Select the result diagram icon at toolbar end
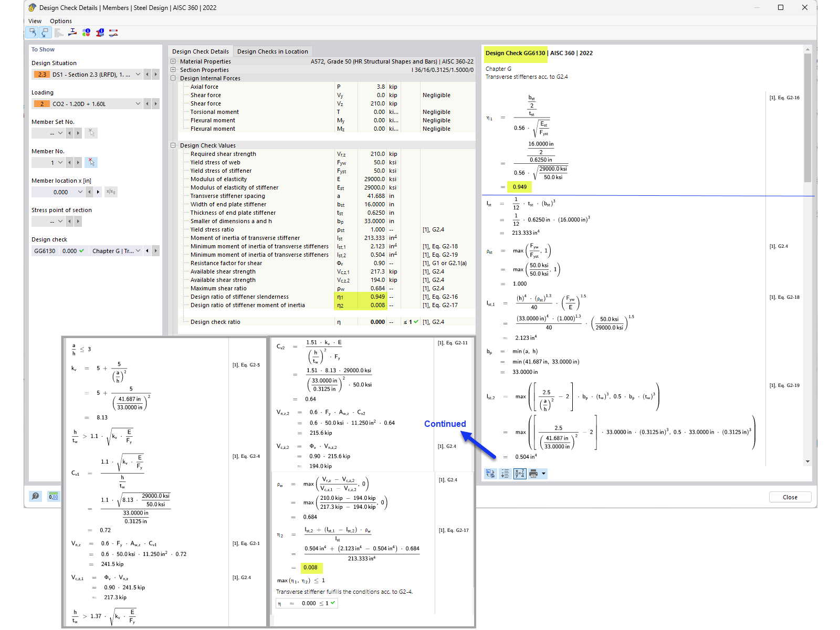 click(112, 32)
